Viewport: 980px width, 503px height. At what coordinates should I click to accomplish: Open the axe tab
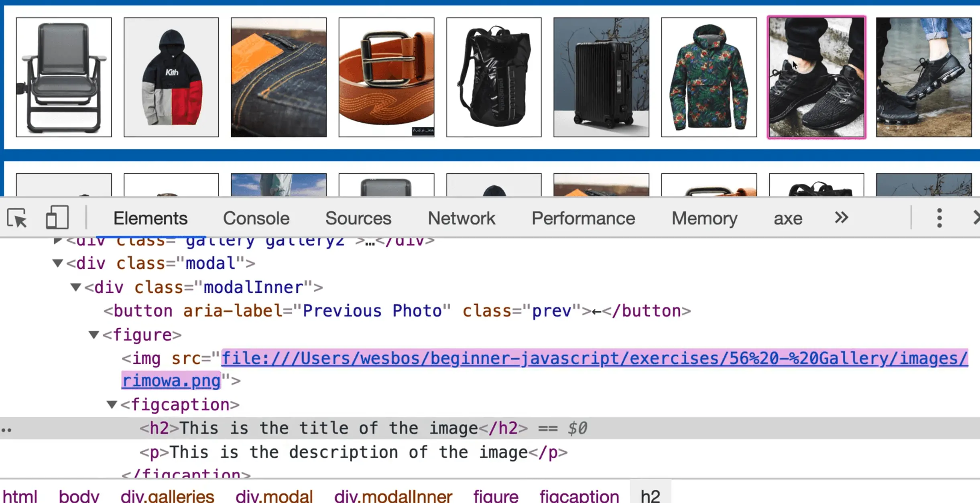787,219
